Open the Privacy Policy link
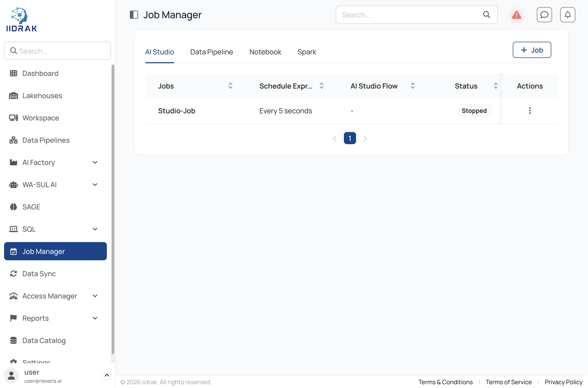Screen dimensions: 588x388 point(563,382)
